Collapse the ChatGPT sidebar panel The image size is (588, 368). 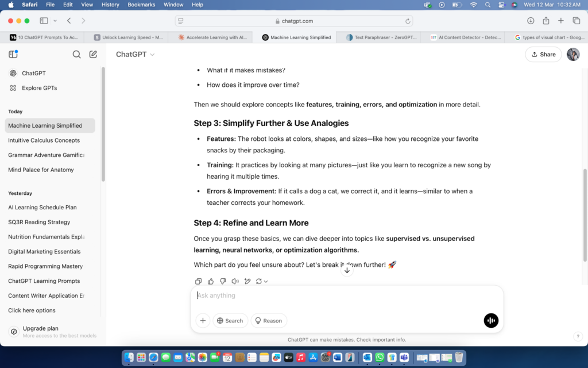[x=13, y=55]
